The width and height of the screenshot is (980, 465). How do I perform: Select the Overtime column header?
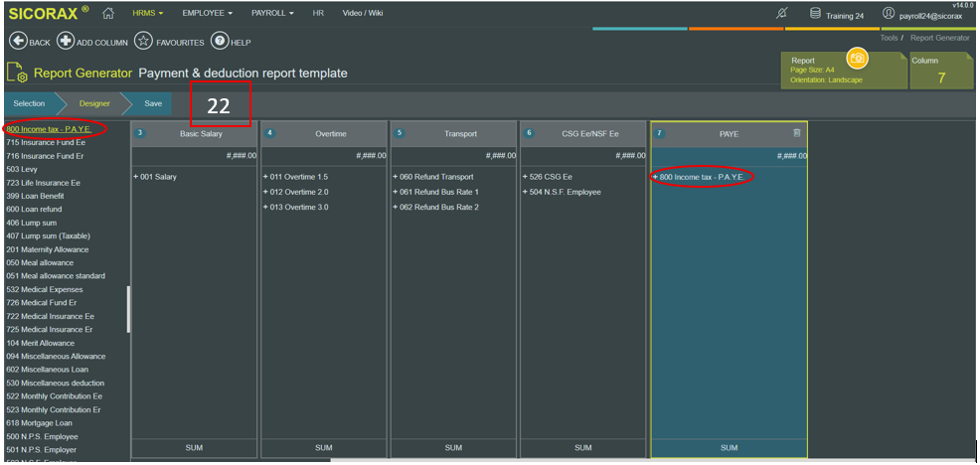(324, 134)
